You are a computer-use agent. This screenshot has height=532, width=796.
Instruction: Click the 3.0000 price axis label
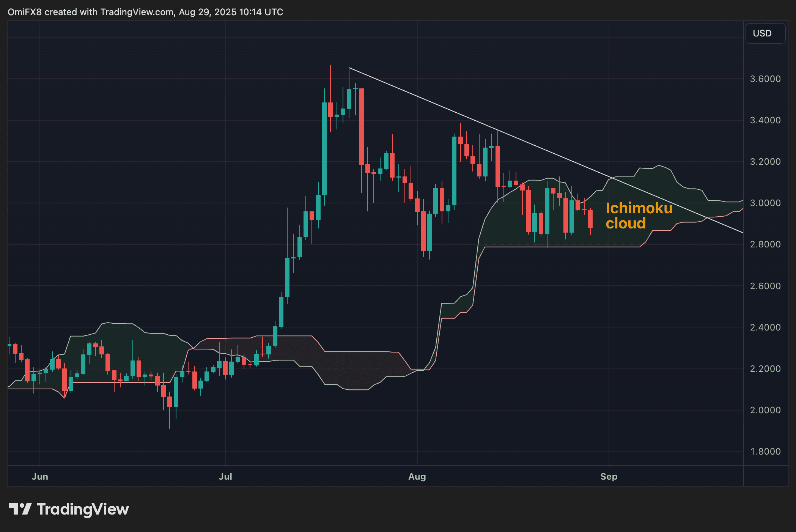(x=765, y=203)
